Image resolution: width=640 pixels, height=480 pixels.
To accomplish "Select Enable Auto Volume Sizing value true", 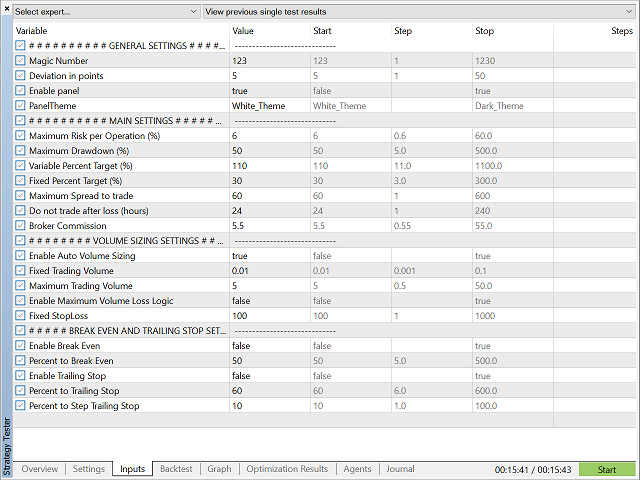I will click(240, 256).
